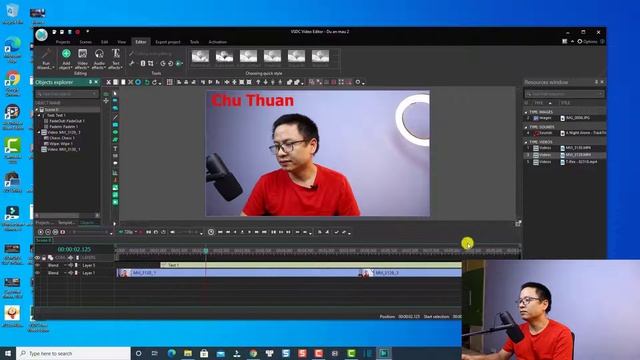Viewport: 640px width, 360px height.
Task: Toggle the lock icon in timeline header
Action: tap(44, 258)
